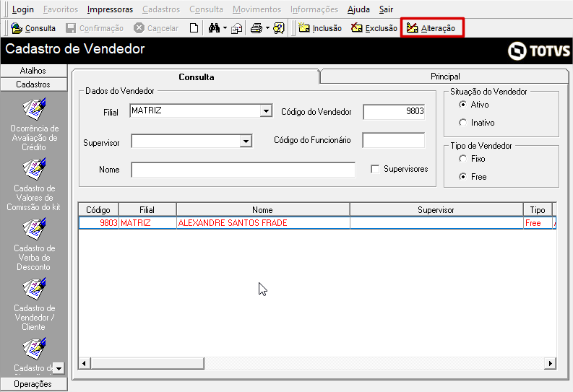Open the greyed Informações menu
Image resolution: width=573 pixels, height=392 pixels.
pos(314,9)
